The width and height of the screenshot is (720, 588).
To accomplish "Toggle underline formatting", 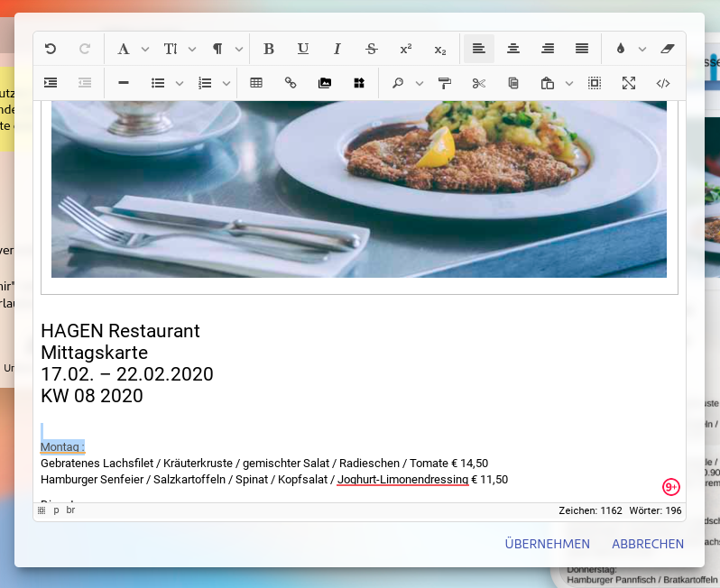I will [x=302, y=49].
